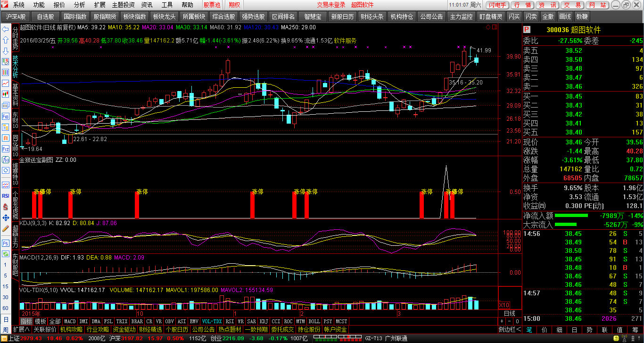Expand the 扩展 panel at bottom left

click(x=21, y=329)
